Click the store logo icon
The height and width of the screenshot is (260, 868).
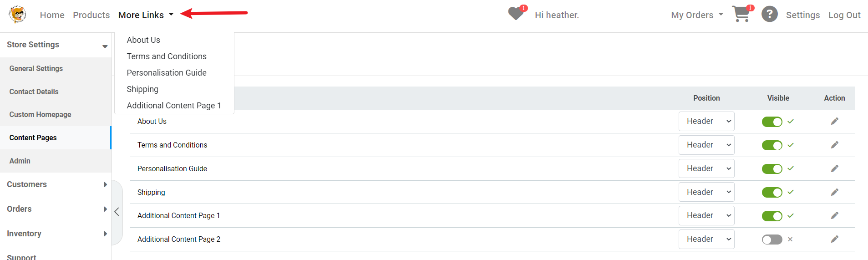17,15
